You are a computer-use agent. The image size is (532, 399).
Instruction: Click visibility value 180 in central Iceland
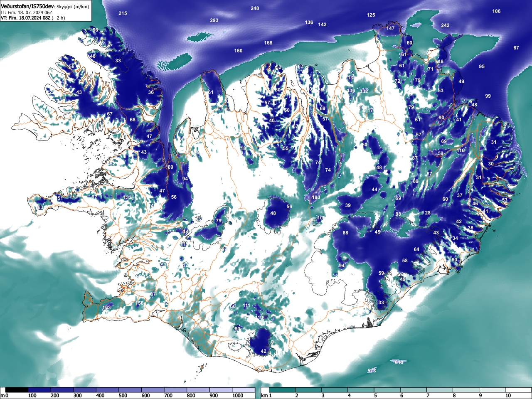pos(316,197)
